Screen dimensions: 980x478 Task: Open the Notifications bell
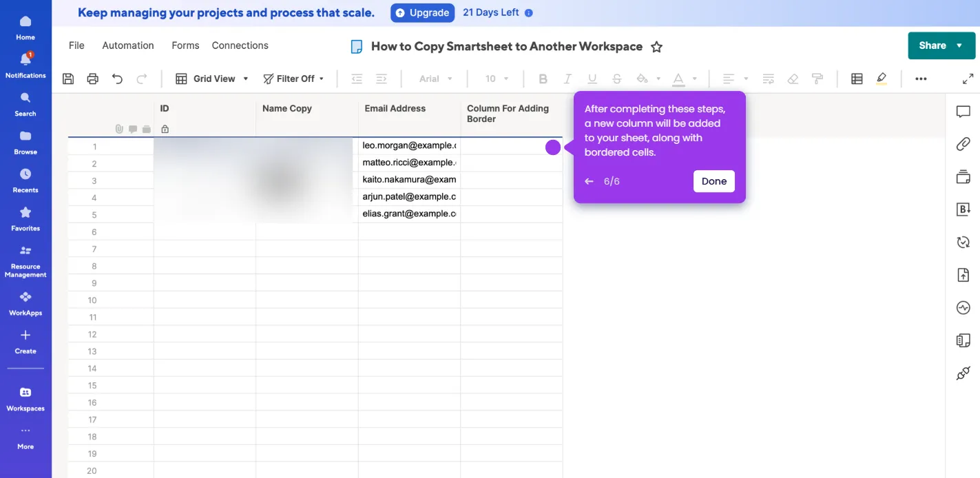pyautogui.click(x=25, y=65)
